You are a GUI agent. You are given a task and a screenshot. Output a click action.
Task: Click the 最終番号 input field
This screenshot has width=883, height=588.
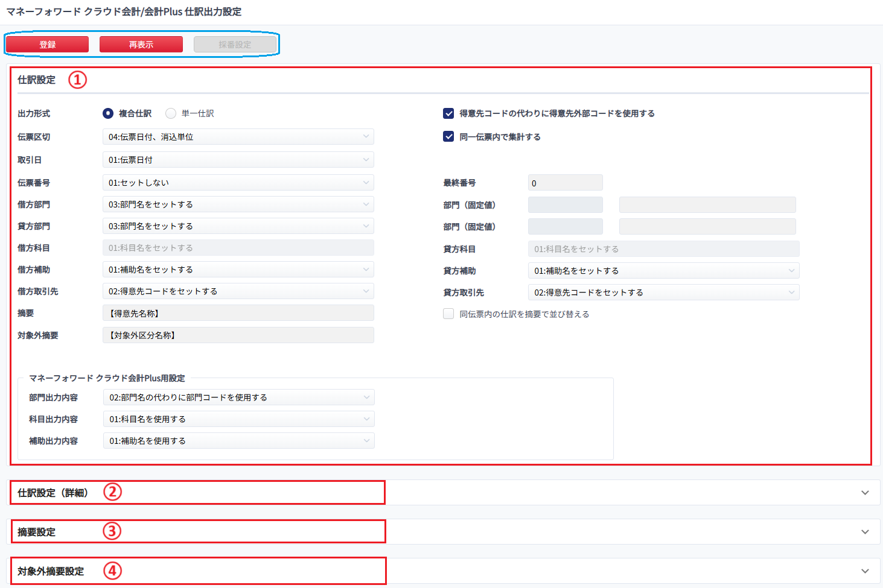coord(566,183)
